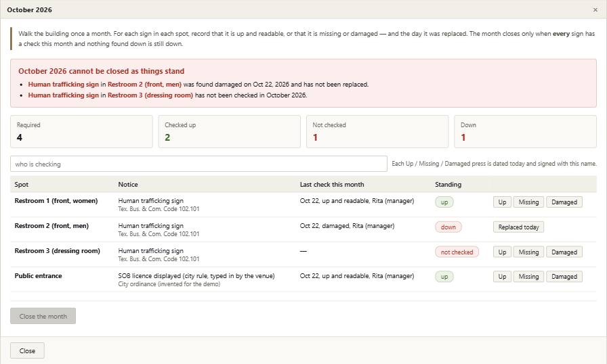Click the 'Checked up' 2 summary card
This screenshot has width=607, height=364.
[x=229, y=131]
